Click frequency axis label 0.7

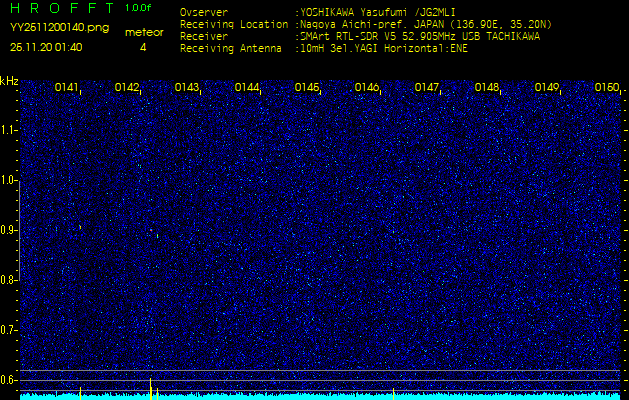click(x=8, y=330)
